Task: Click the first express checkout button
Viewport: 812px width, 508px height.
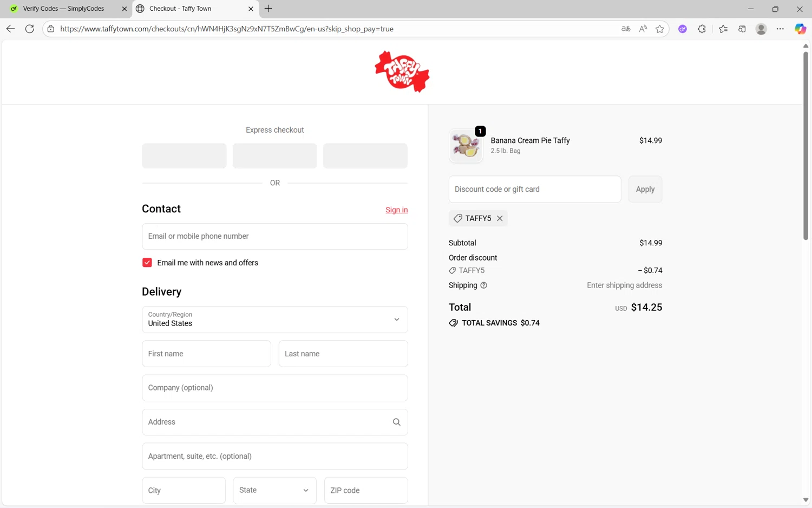Action: coord(184,156)
